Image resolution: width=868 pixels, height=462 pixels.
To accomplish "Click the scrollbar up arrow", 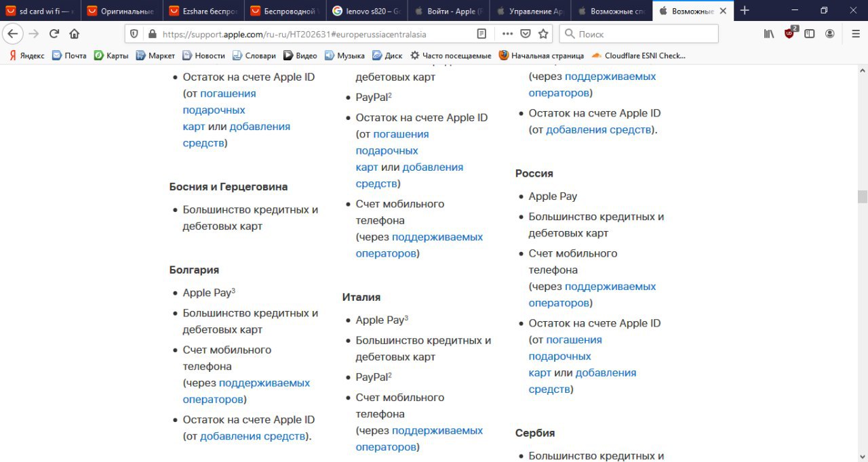I will tap(862, 70).
